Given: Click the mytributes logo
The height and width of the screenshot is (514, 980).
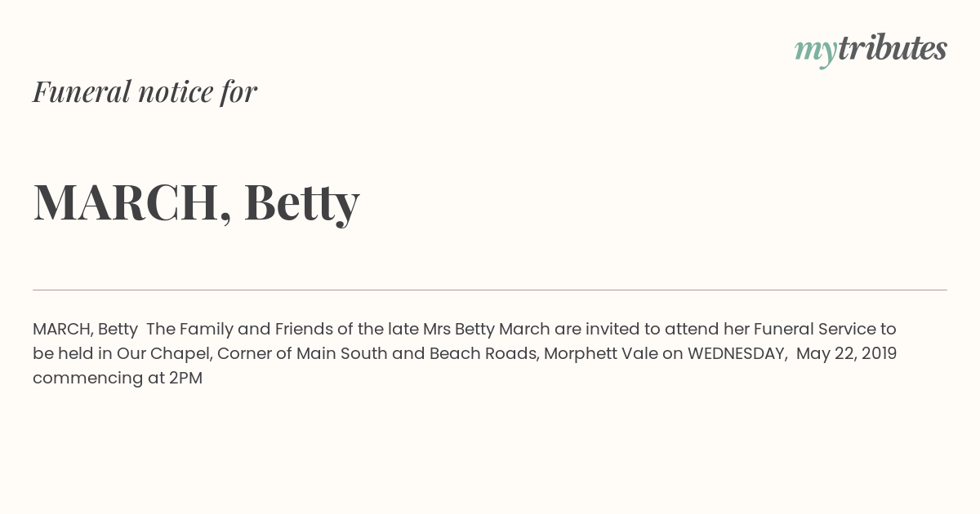Looking at the screenshot, I should 871,50.
